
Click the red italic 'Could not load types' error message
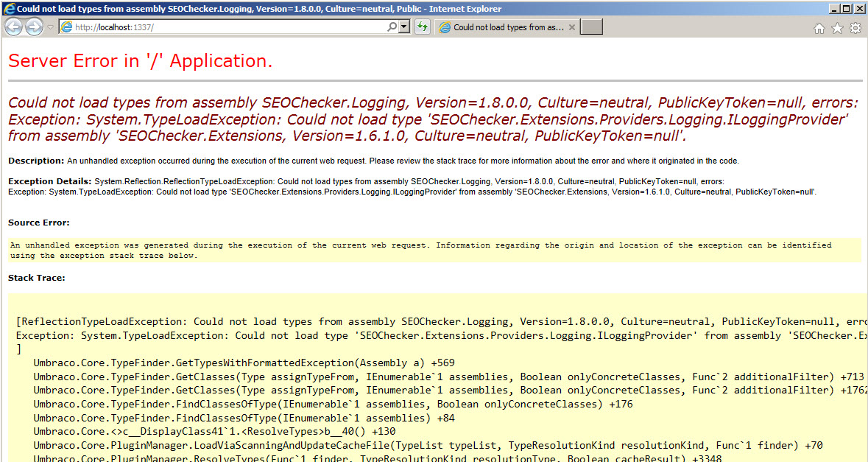(x=434, y=119)
